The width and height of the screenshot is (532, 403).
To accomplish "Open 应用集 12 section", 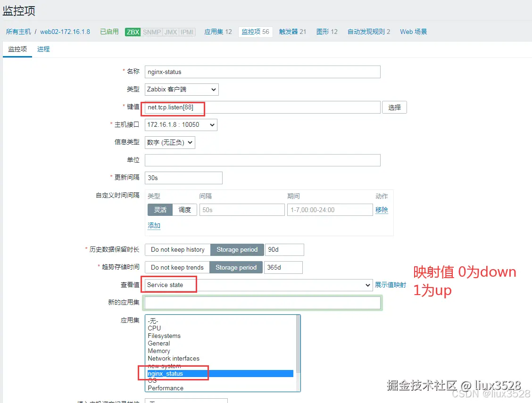I will pos(218,32).
